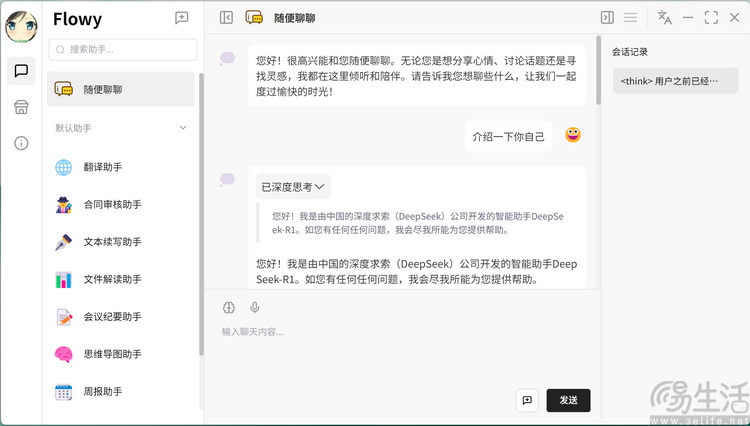Click the brain deep-thinking icon

tap(229, 308)
